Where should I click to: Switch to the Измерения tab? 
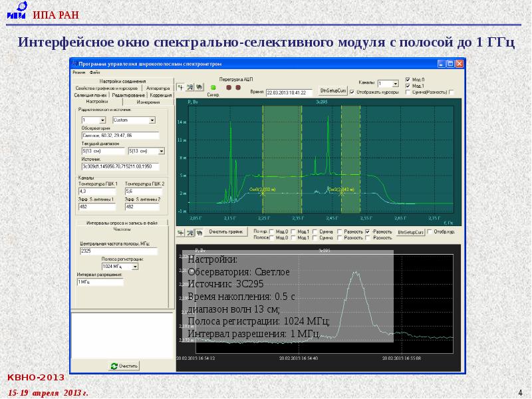[148, 102]
